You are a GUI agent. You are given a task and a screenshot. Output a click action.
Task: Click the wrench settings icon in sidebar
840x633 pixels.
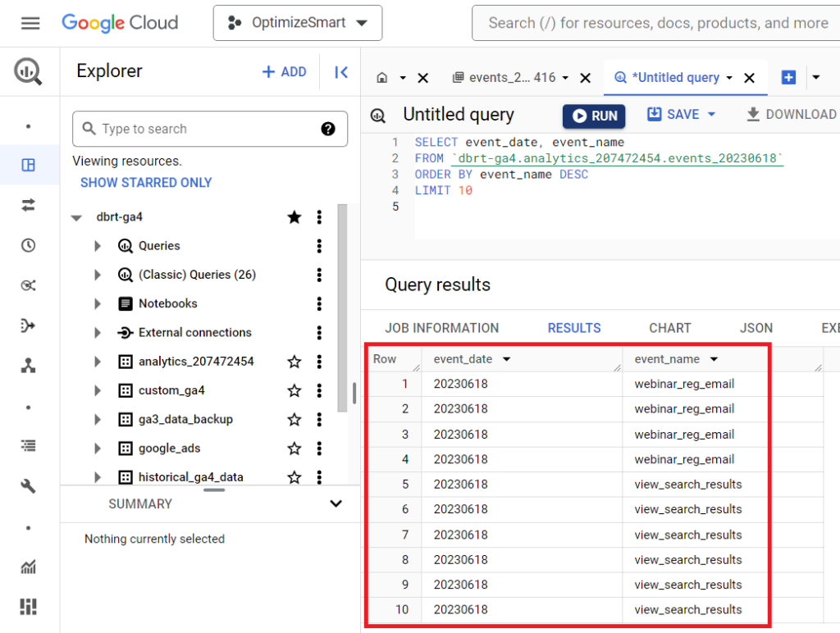point(29,486)
